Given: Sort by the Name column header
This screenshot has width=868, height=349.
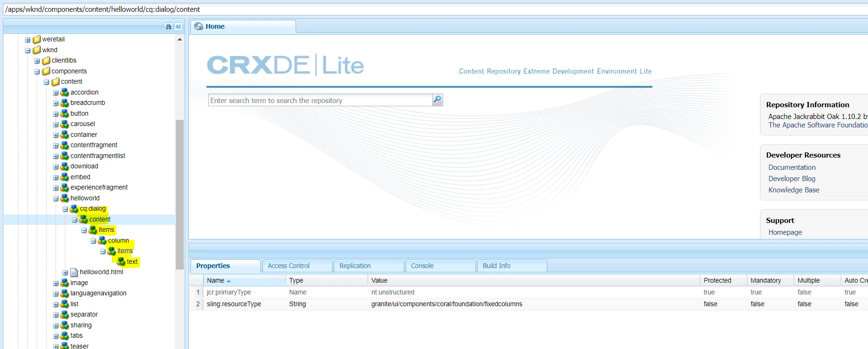Looking at the screenshot, I should pyautogui.click(x=244, y=280).
